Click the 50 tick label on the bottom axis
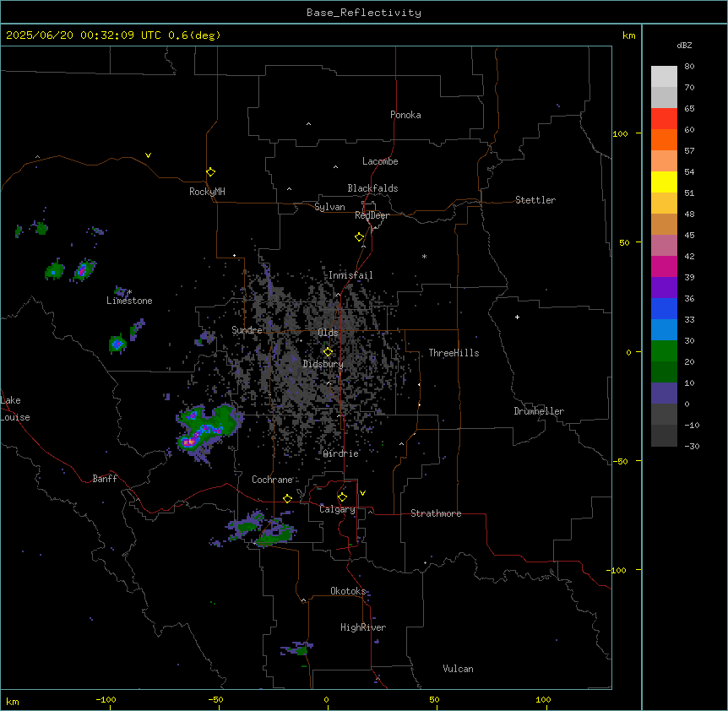728x711 pixels. (x=435, y=699)
